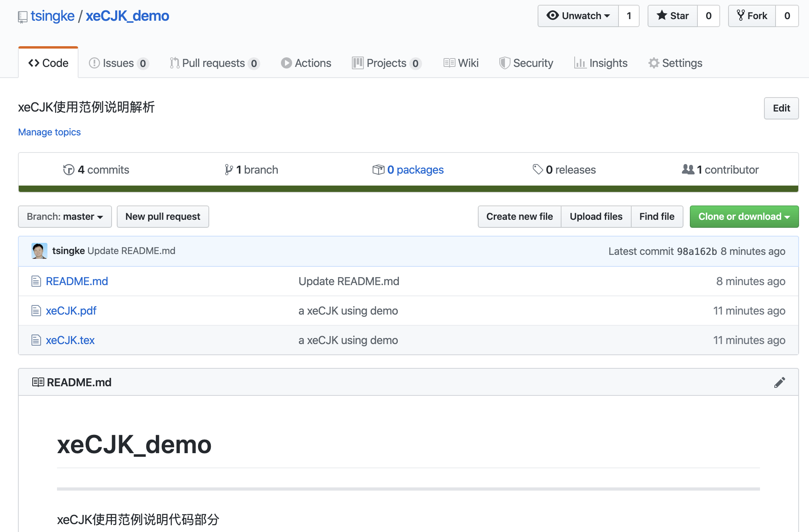Viewport: 809px width, 532px height.
Task: Go to the Settings tab
Action: pyautogui.click(x=675, y=63)
